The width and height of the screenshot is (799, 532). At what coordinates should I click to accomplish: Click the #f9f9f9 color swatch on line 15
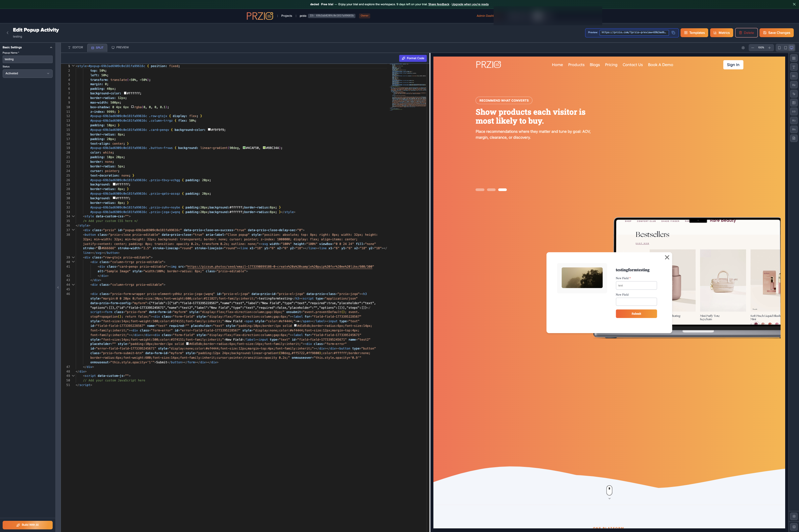[x=209, y=130]
